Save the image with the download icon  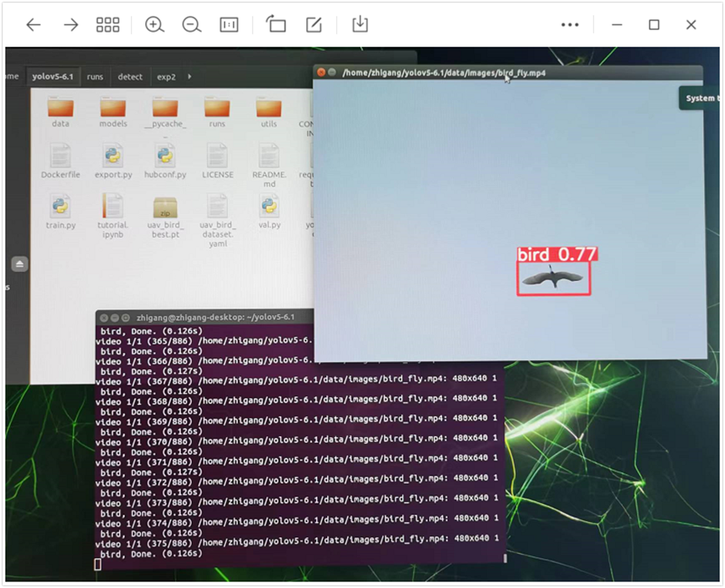359,25
